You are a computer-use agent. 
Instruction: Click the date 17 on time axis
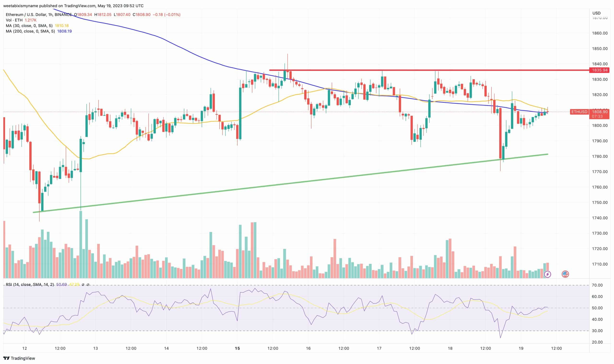pos(379,348)
